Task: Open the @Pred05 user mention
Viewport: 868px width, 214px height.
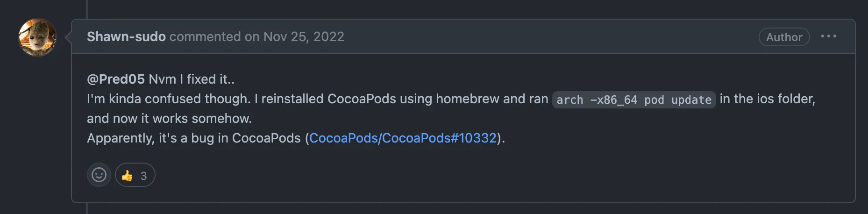Action: [116, 79]
